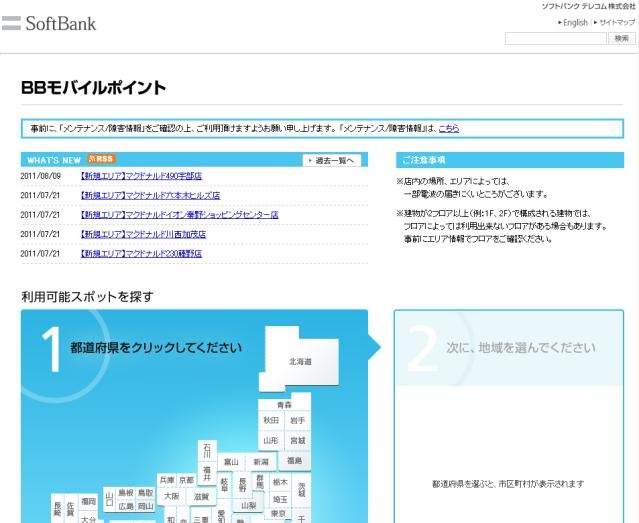The width and height of the screenshot is (639, 523).
Task: Focus the site search input field
Action: [x=555, y=38]
